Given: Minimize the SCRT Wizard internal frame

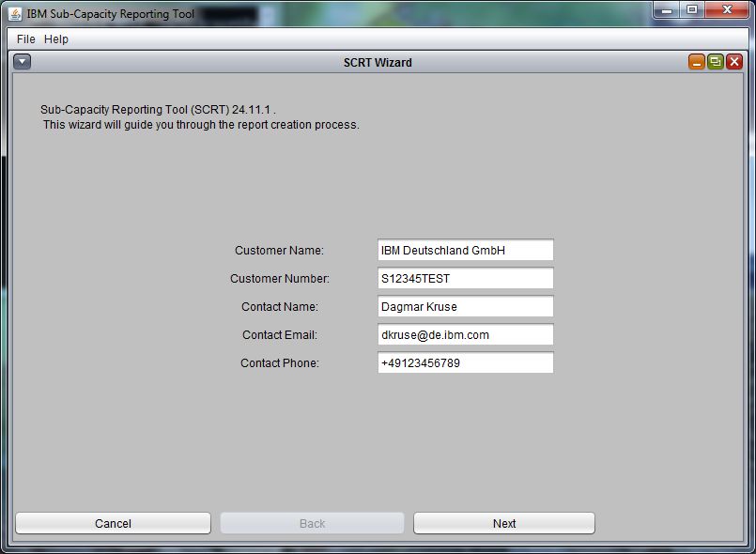Looking at the screenshot, I should 697,62.
